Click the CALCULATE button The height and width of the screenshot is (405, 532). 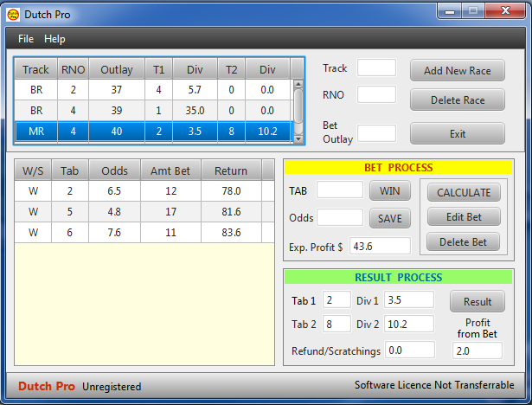(x=464, y=192)
